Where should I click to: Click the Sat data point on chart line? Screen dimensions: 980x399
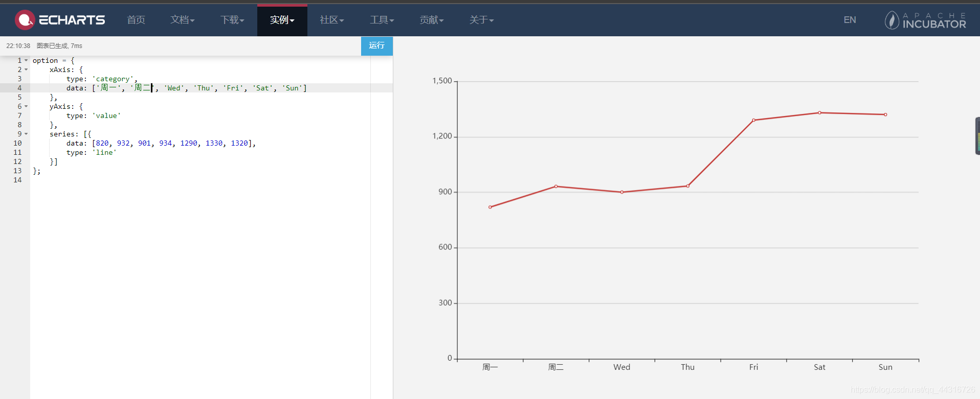819,113
